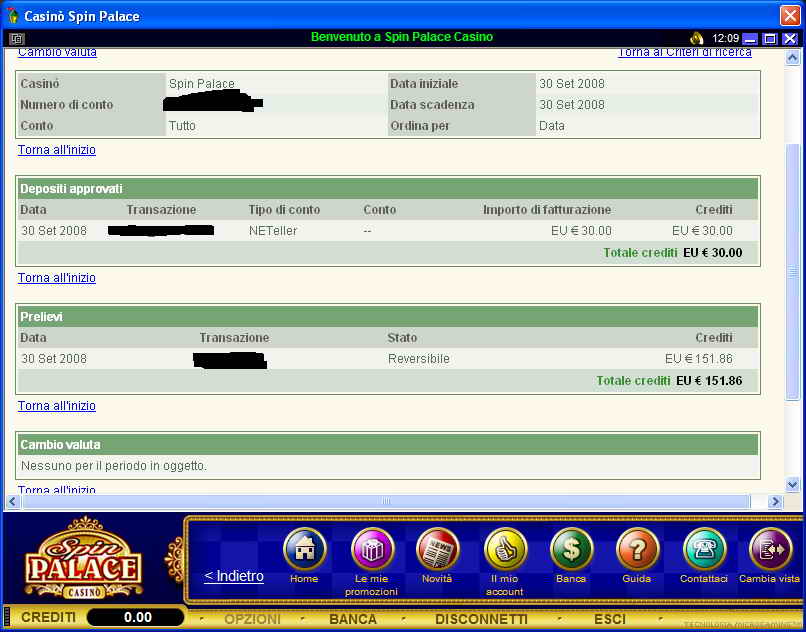Screen dimensions: 806x632
Task: Select ESCI in the bottom bar
Action: point(610,619)
